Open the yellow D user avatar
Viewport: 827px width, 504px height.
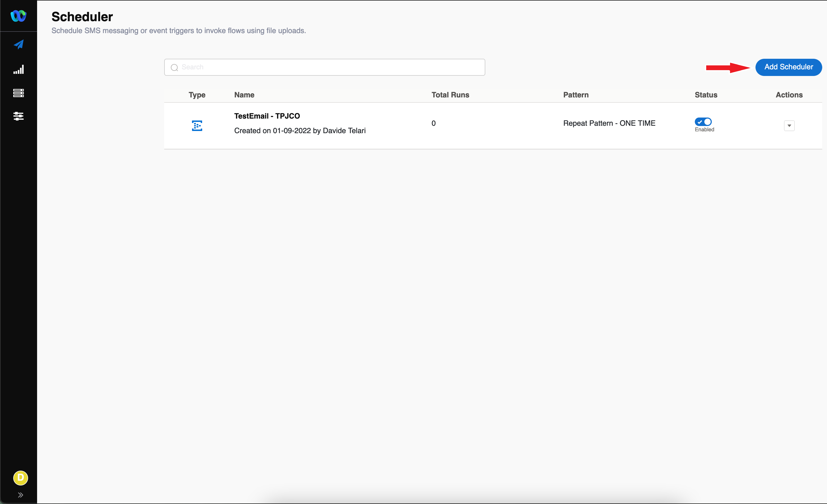click(x=20, y=478)
